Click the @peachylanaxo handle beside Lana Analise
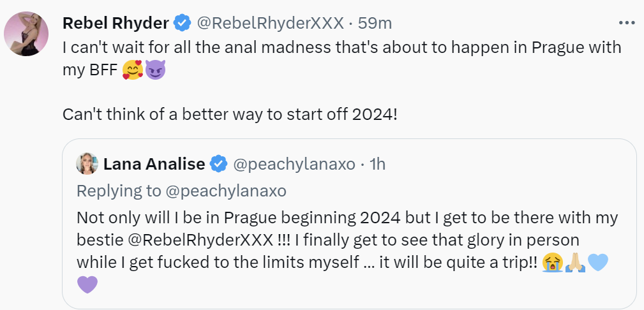 (x=294, y=164)
